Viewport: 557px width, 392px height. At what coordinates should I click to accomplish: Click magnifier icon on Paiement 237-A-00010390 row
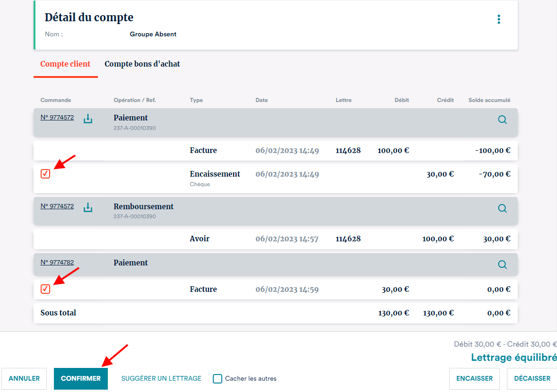tap(502, 120)
